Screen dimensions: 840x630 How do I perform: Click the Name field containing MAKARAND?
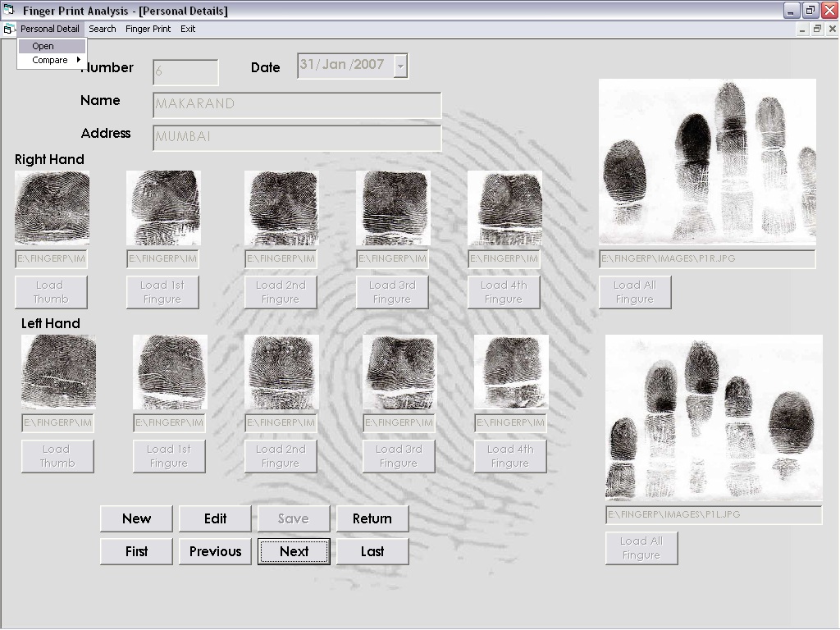(297, 104)
